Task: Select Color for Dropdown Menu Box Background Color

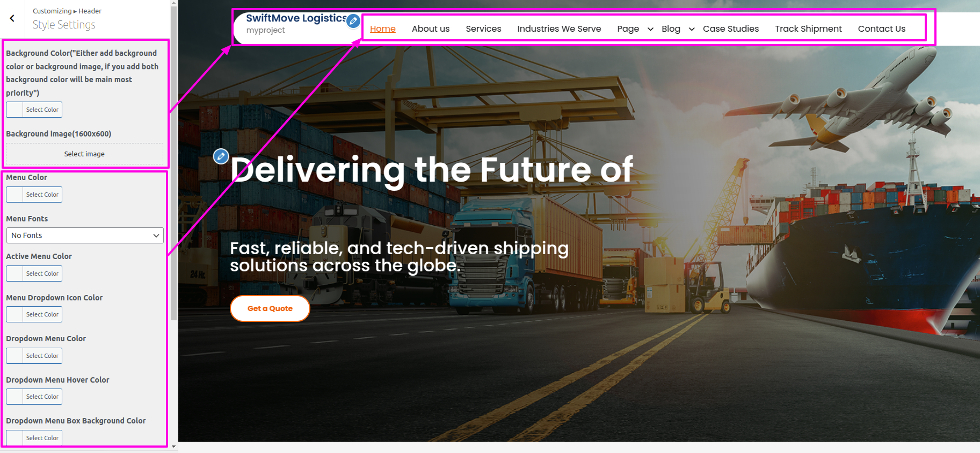Action: click(34, 438)
